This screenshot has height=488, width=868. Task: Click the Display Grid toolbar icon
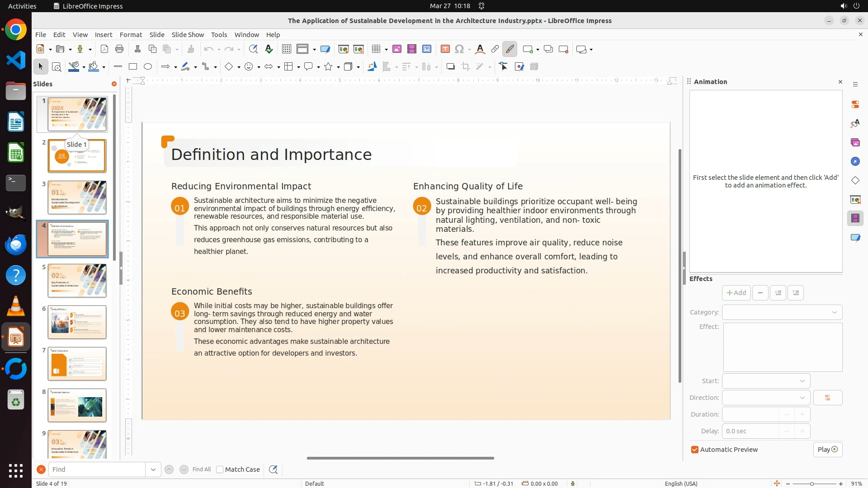(287, 49)
